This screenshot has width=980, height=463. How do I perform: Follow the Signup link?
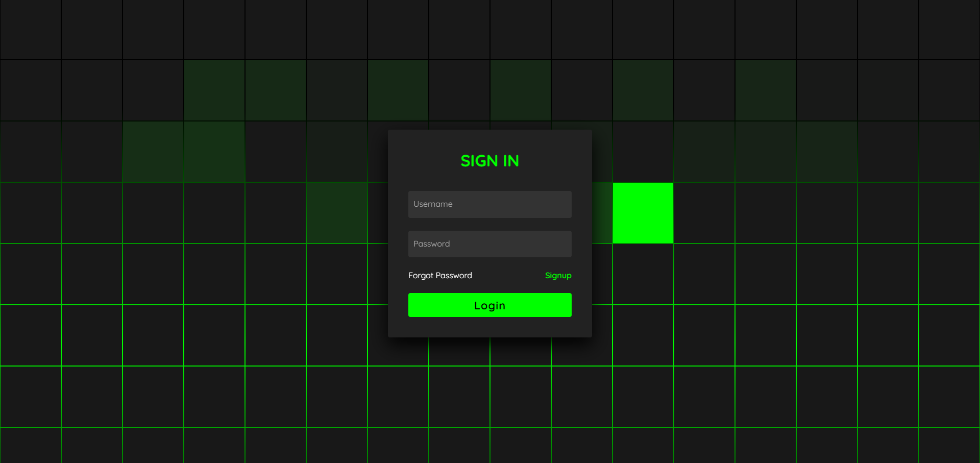(x=558, y=276)
